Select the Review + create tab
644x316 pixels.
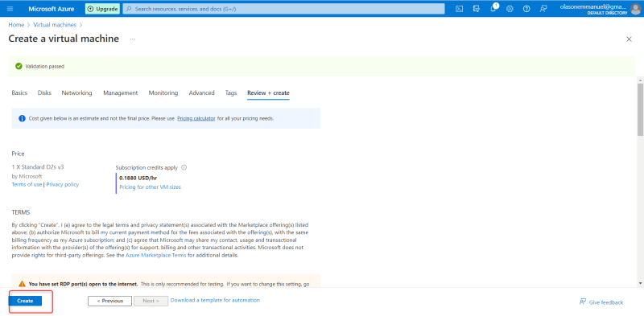point(268,93)
